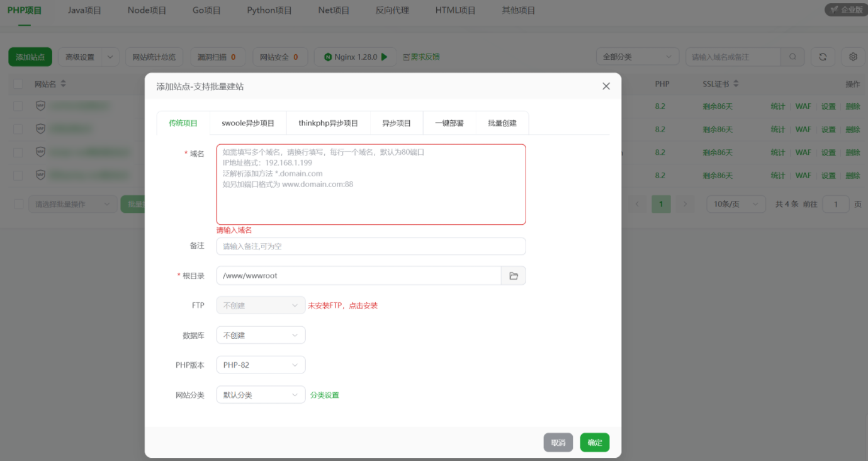Click the refresh list icon
Viewport: 868px width, 461px height.
click(823, 57)
